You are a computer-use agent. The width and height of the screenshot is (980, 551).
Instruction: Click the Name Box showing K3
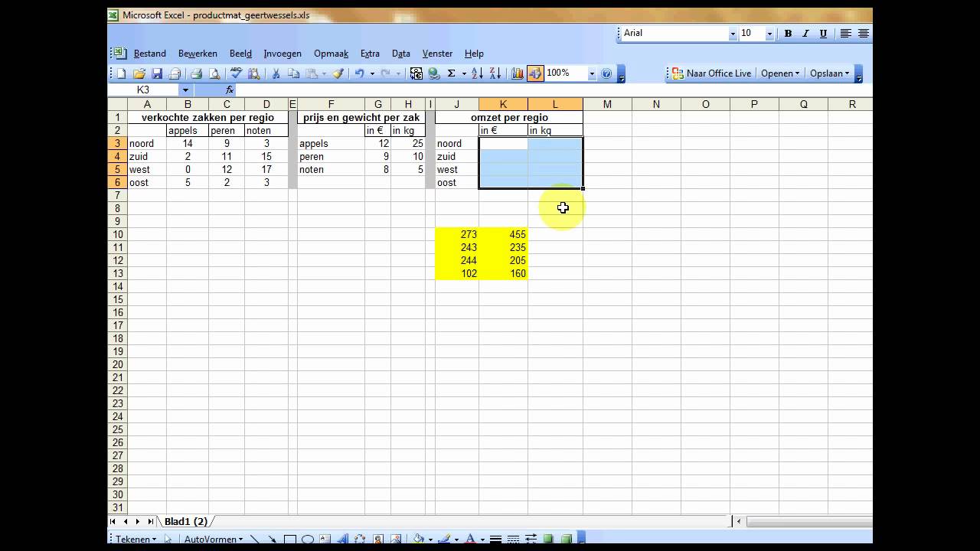click(x=144, y=90)
